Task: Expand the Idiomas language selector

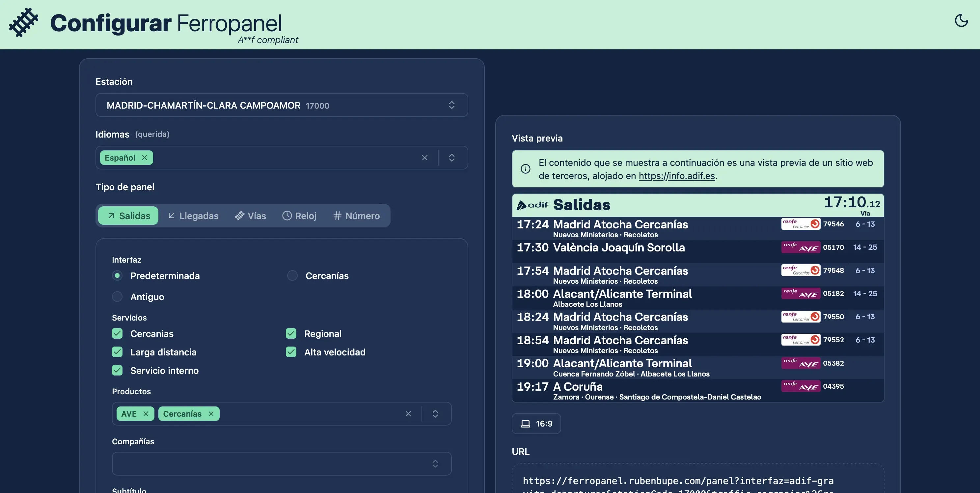Action: (x=451, y=158)
